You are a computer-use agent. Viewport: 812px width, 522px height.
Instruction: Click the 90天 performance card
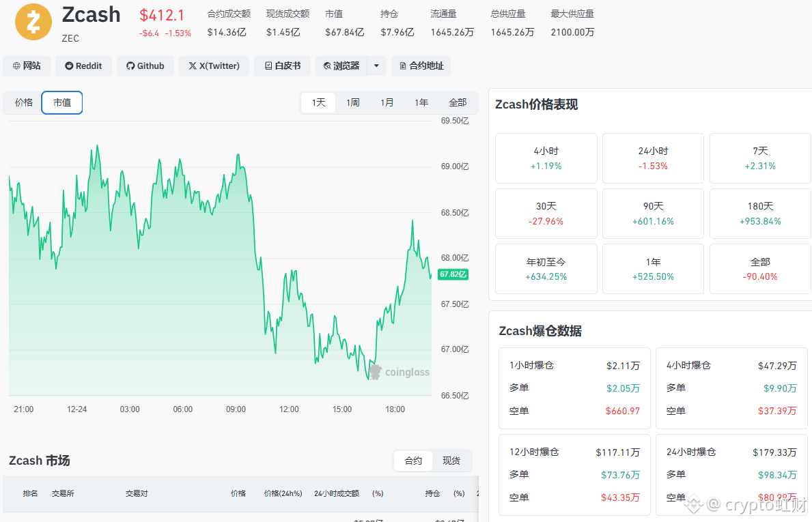(653, 214)
